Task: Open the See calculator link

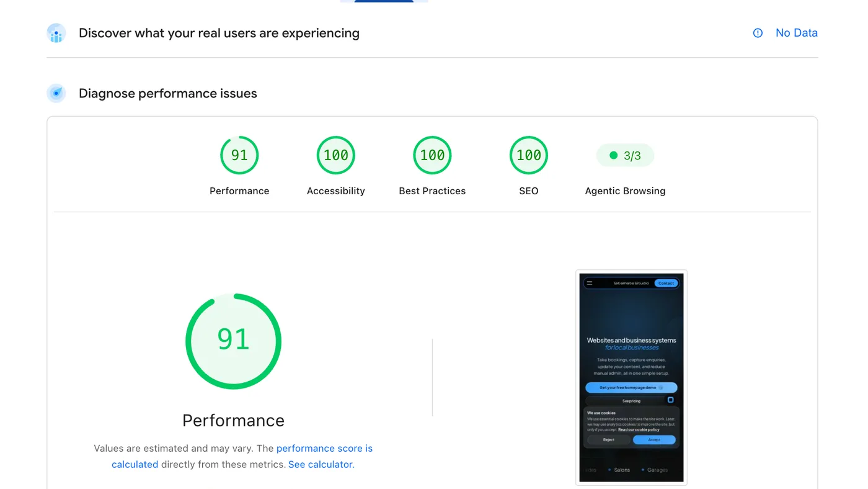Action: click(x=321, y=464)
